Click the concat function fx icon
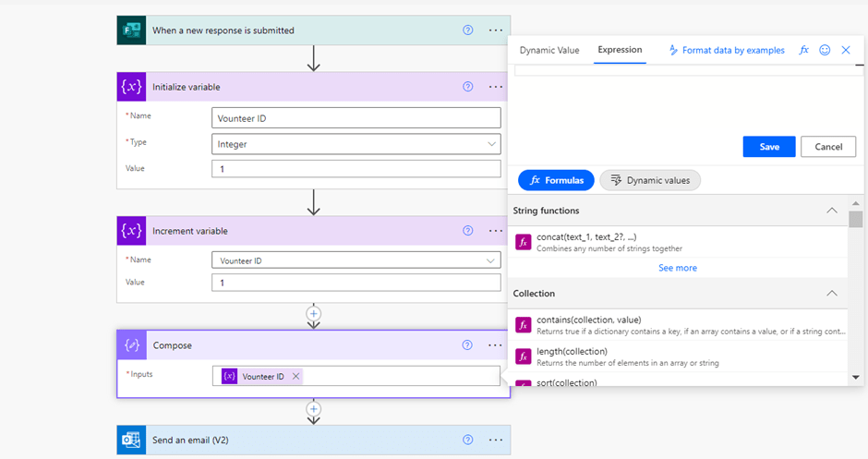Screen dimensions: 868x459 (x=524, y=242)
